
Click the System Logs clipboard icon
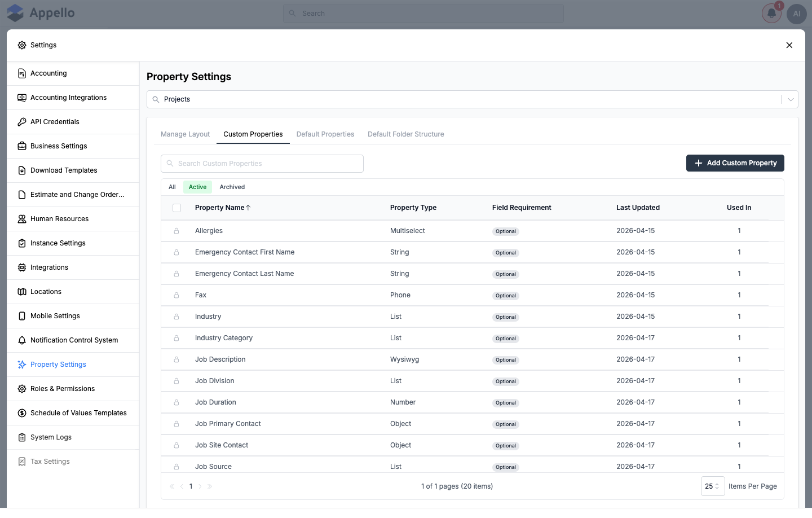click(x=22, y=437)
